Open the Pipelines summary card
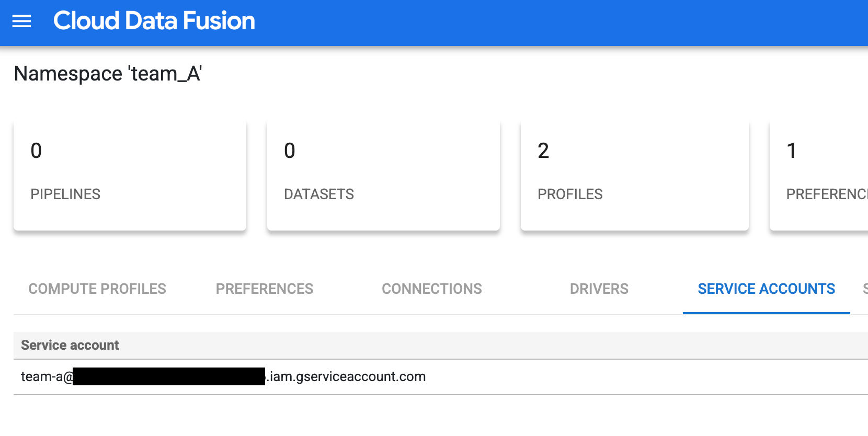The width and height of the screenshot is (868, 436). tap(130, 175)
